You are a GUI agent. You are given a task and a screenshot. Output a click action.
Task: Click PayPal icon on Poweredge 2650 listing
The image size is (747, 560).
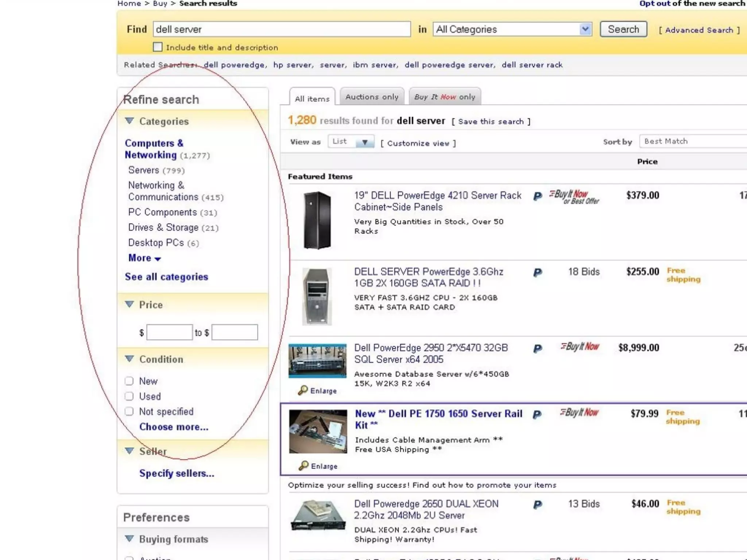(537, 505)
